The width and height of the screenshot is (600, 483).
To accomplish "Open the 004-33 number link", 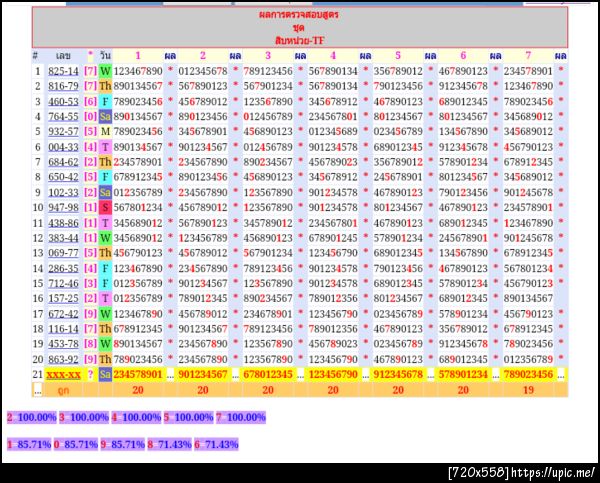I will pos(63,147).
